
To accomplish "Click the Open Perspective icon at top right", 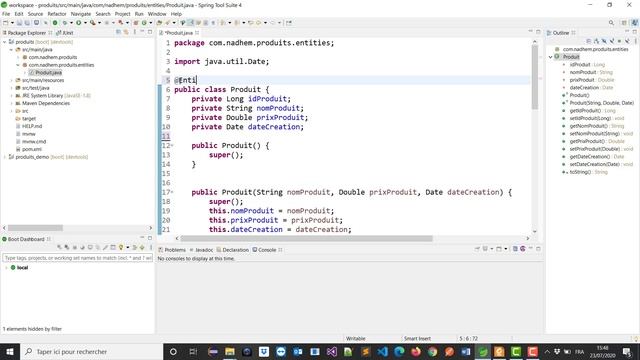I will pyautogui.click(x=624, y=23).
